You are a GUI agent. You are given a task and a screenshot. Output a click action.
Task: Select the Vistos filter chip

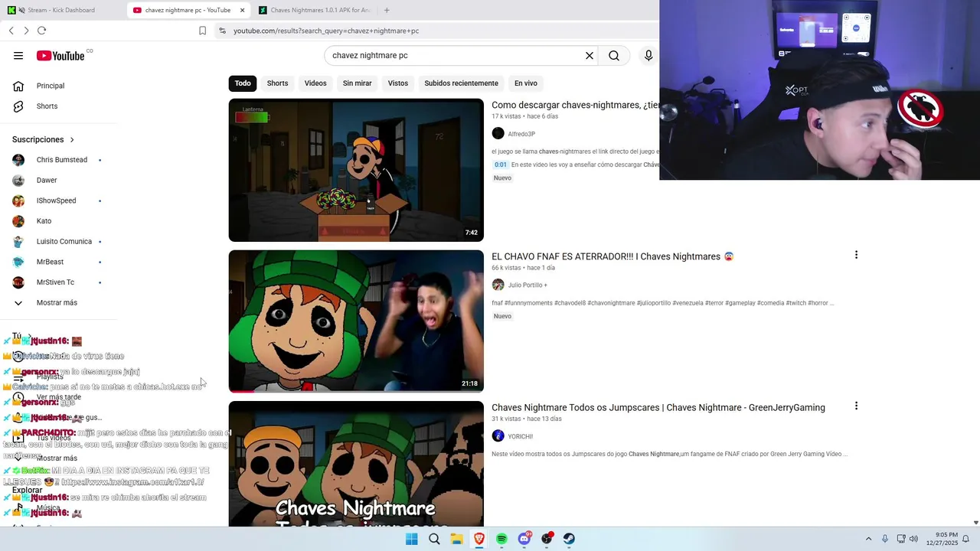point(398,83)
